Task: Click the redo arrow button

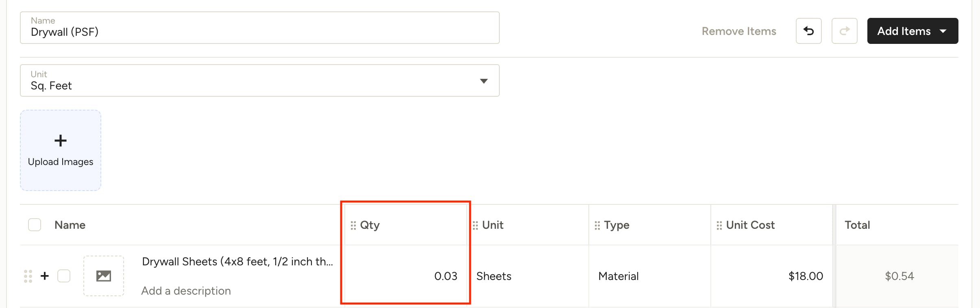Action: point(844,31)
